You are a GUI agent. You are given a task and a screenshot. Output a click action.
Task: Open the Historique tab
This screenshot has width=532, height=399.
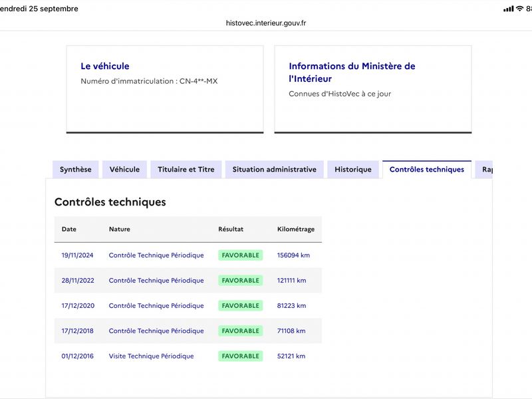pos(353,170)
